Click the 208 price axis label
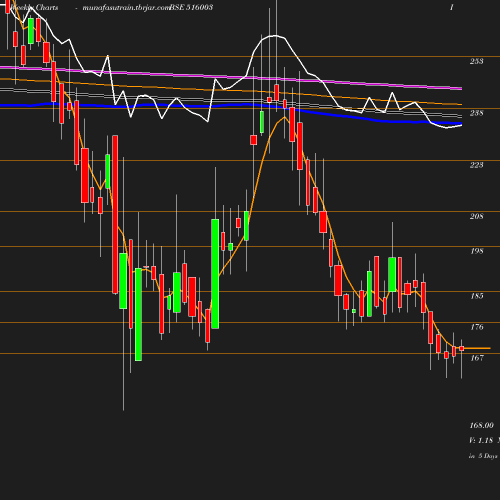 point(476,216)
